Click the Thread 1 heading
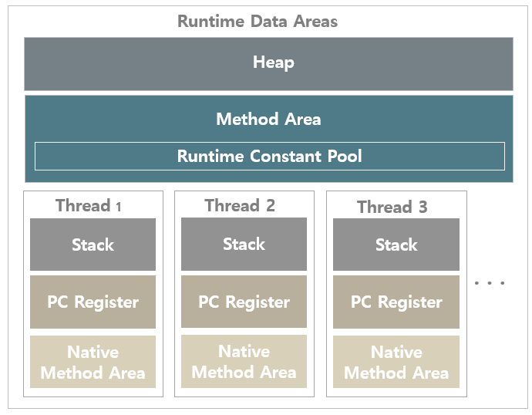 [x=88, y=206]
